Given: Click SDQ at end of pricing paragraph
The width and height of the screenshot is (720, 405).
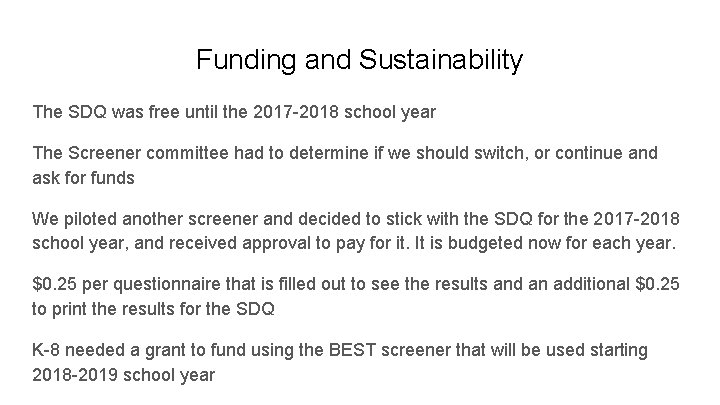Looking at the screenshot, I should (255, 309).
